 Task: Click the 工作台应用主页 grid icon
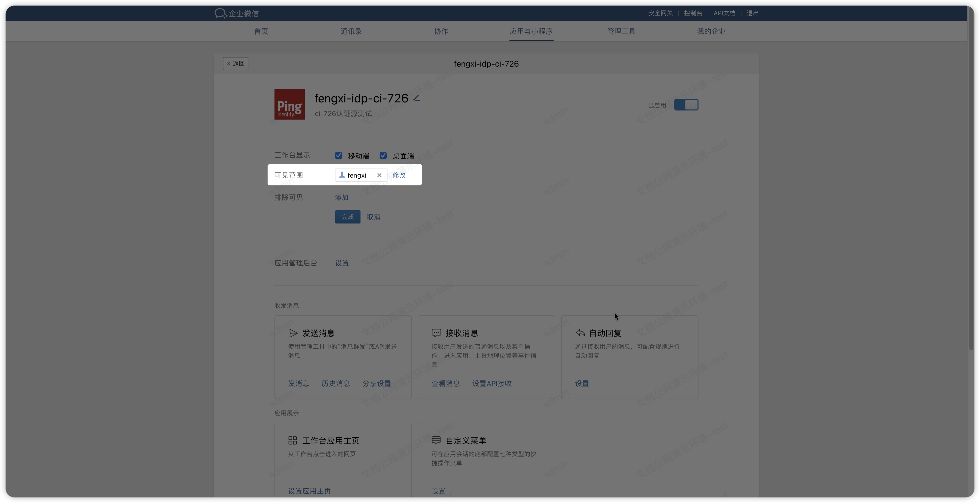[x=293, y=441]
